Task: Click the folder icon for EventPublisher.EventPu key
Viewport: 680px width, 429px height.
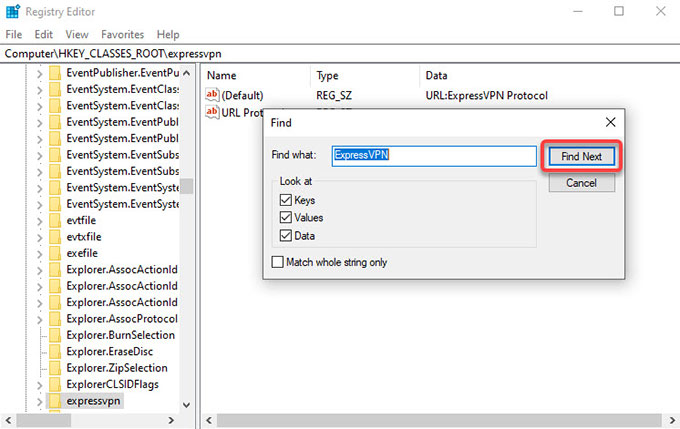Action: pyautogui.click(x=55, y=73)
